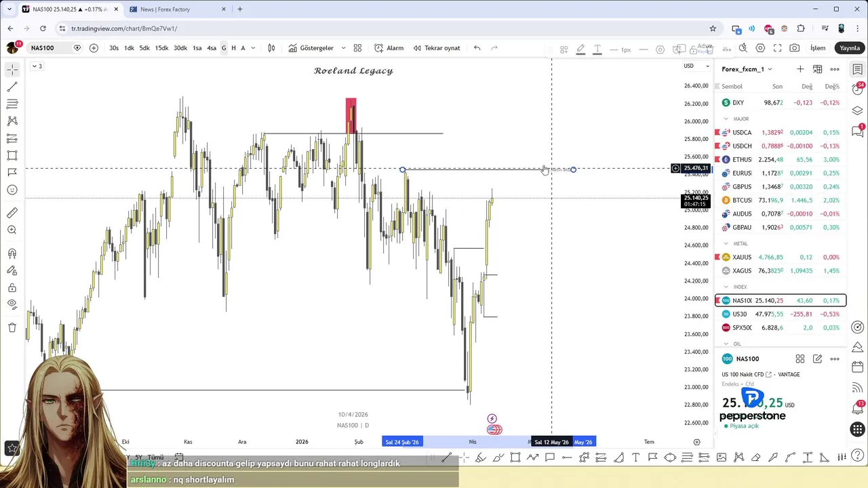Viewport: 868px width, 488px height.
Task: Select XAUUS gold row in watchlist
Action: coord(781,257)
